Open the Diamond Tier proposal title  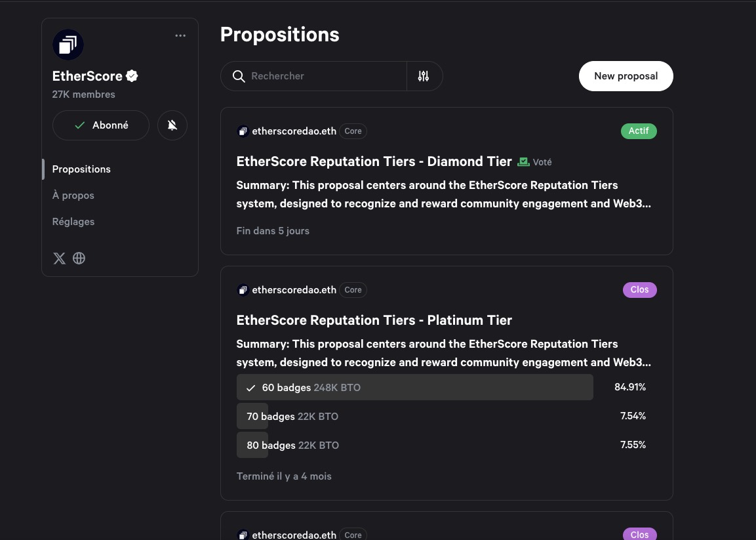tap(374, 161)
